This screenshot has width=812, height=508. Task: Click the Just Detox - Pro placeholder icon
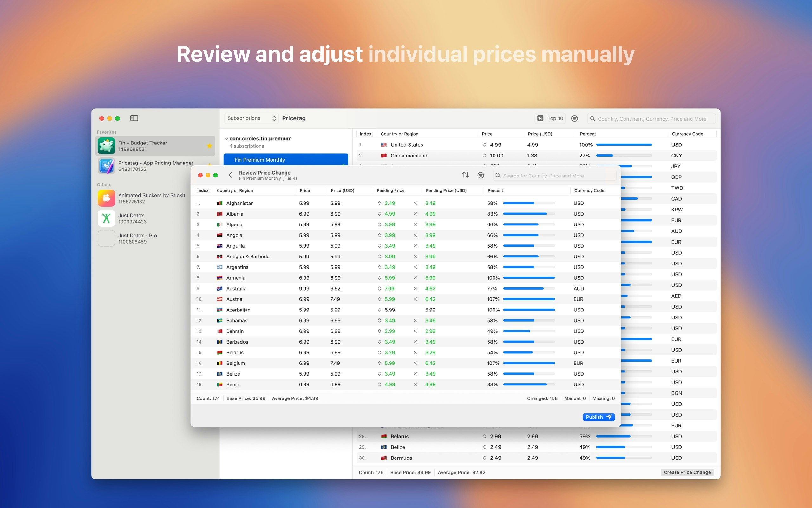click(x=106, y=238)
